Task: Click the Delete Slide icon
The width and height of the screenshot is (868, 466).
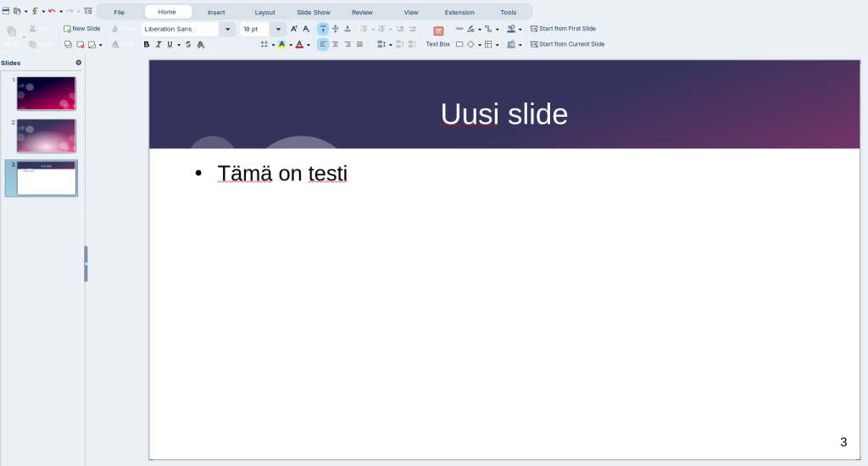Action: coord(80,44)
